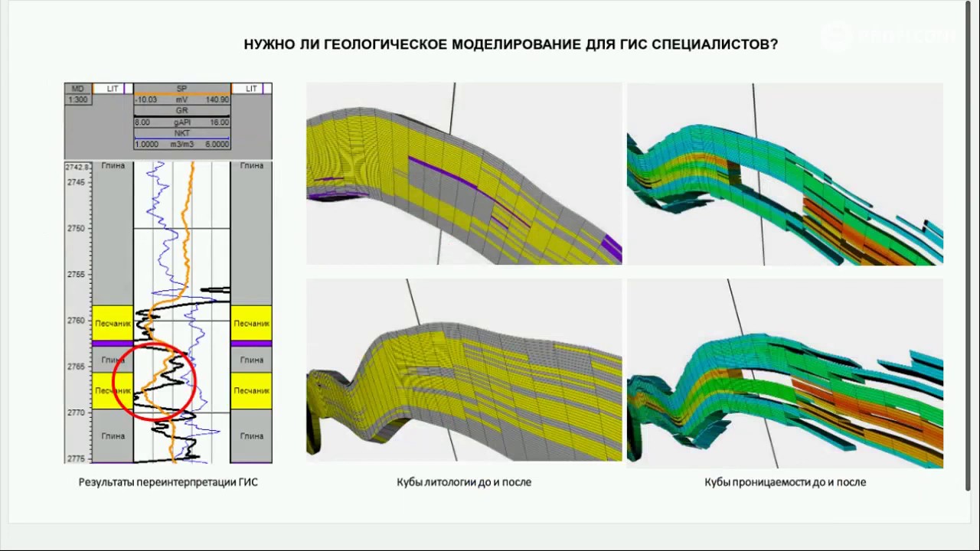980x551 pixels.
Task: Click the right LIT track header
Action: click(x=251, y=89)
